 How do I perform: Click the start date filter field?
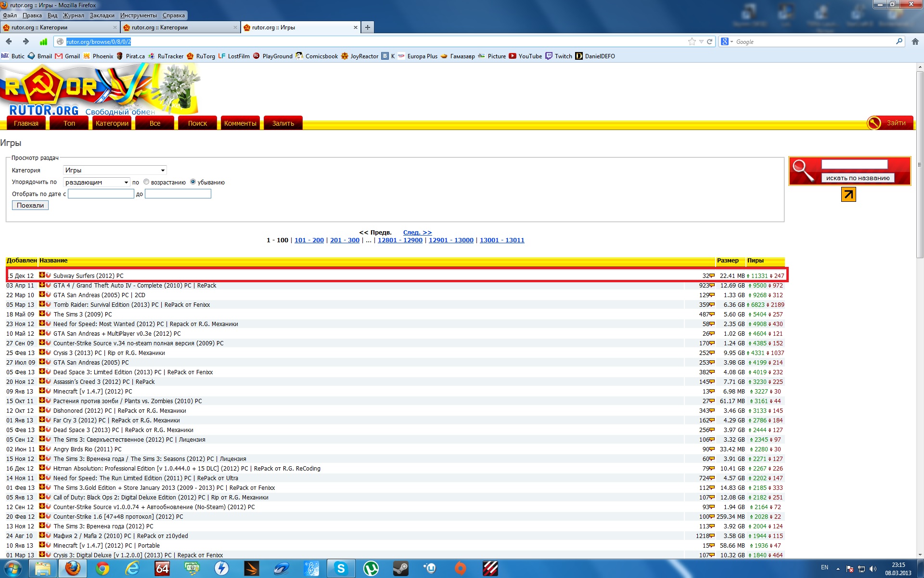tap(101, 194)
